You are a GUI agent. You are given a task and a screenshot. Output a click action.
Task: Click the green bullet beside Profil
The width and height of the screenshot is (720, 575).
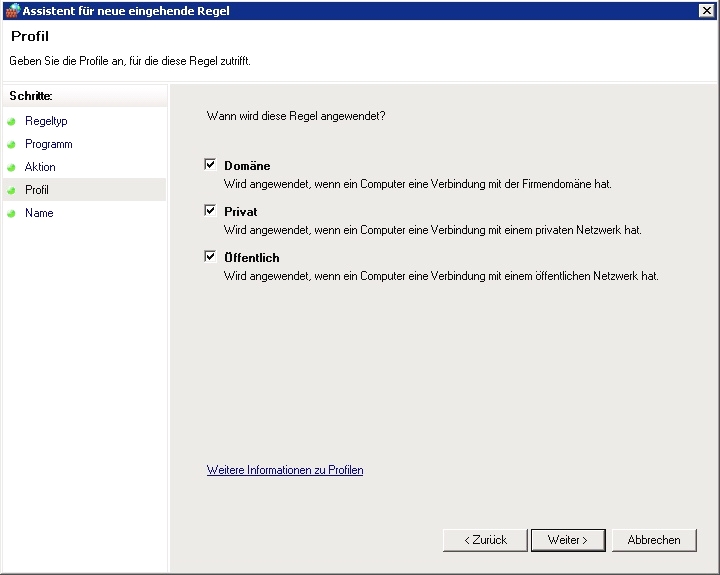(12, 190)
